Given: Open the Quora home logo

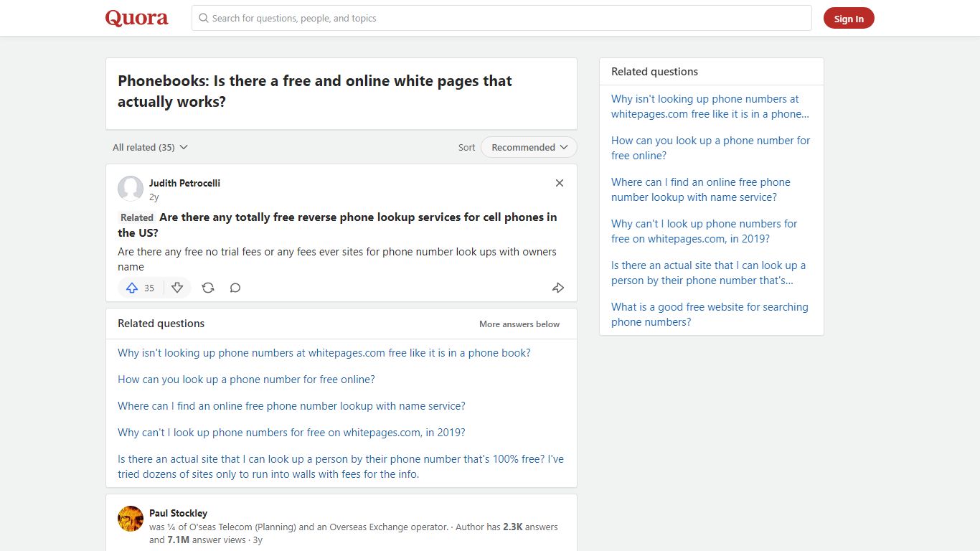Looking at the screenshot, I should (x=136, y=18).
